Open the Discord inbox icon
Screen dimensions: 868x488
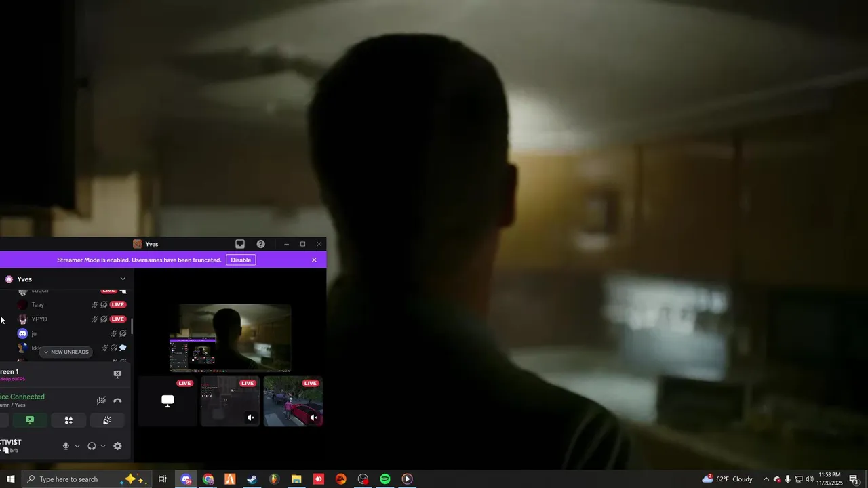click(240, 244)
